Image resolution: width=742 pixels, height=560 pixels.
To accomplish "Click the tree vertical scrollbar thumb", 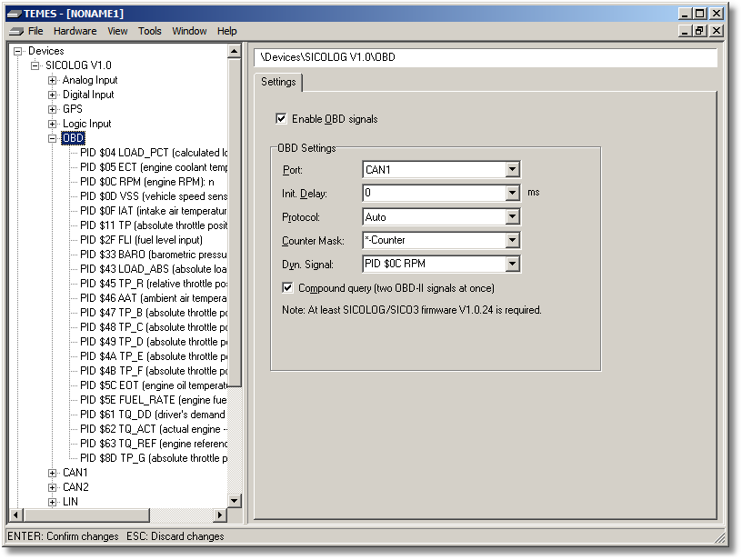I will coord(235,223).
